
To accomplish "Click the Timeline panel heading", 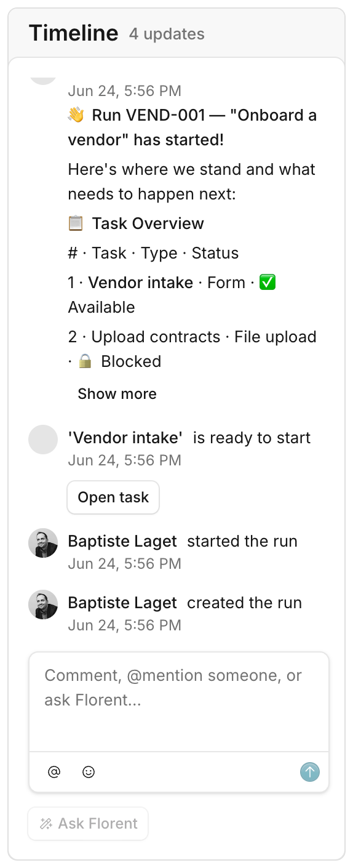I will pos(73,33).
